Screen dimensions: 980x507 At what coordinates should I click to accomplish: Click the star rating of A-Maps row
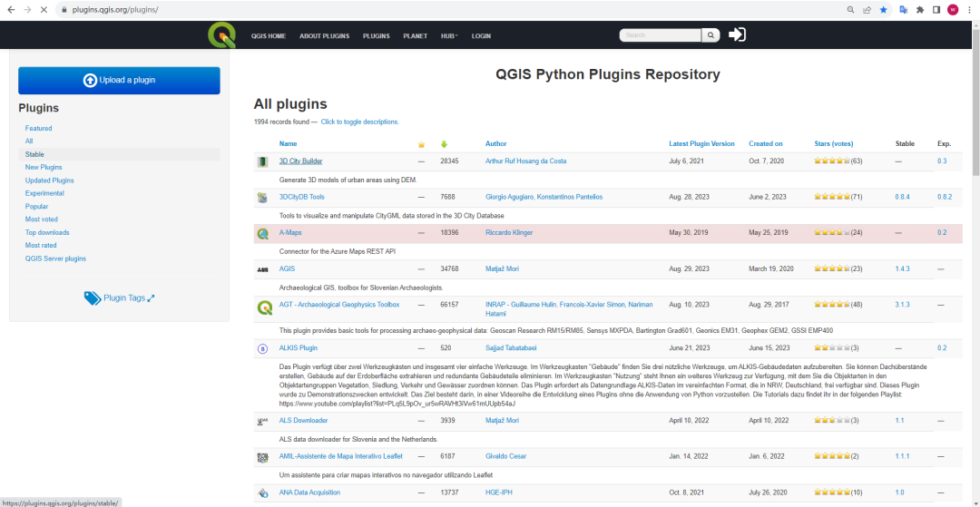click(x=831, y=233)
